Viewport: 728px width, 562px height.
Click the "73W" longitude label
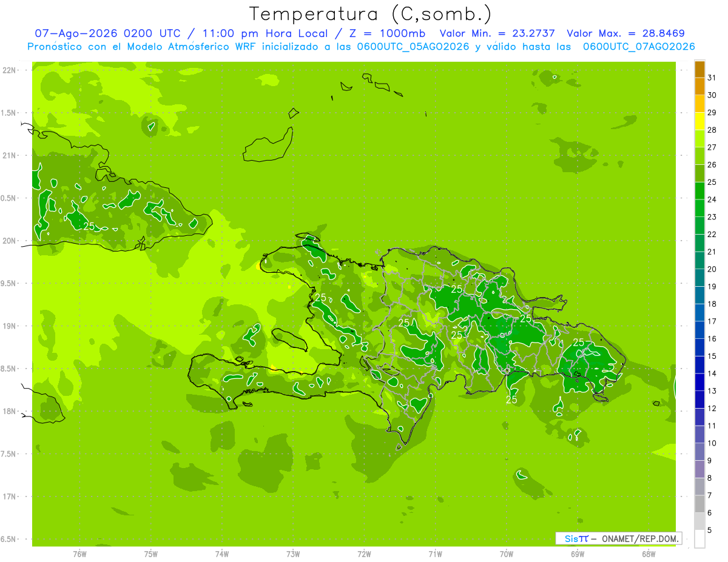(x=293, y=554)
